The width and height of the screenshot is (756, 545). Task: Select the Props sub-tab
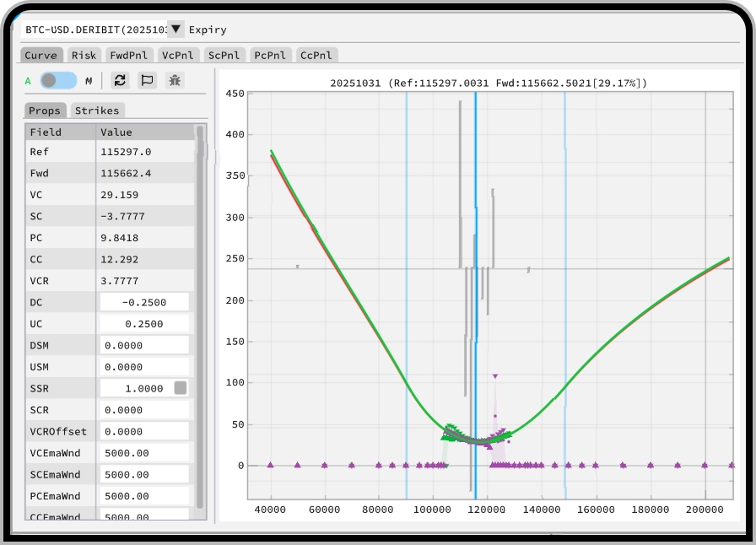click(45, 111)
